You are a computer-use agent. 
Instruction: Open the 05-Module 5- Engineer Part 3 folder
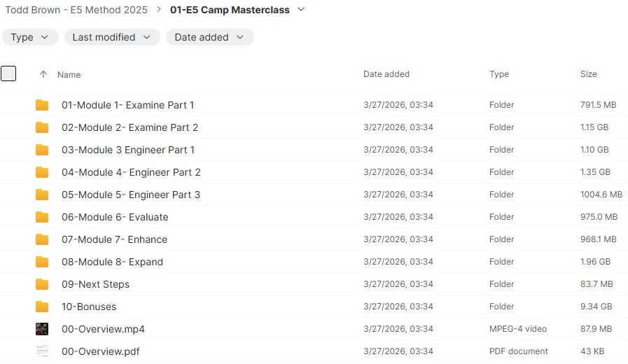(131, 195)
